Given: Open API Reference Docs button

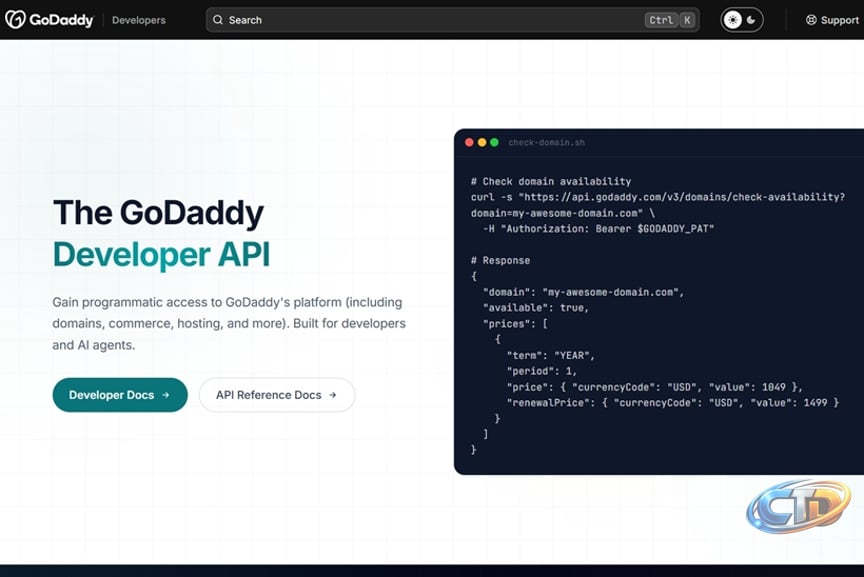Looking at the screenshot, I should click(277, 395).
